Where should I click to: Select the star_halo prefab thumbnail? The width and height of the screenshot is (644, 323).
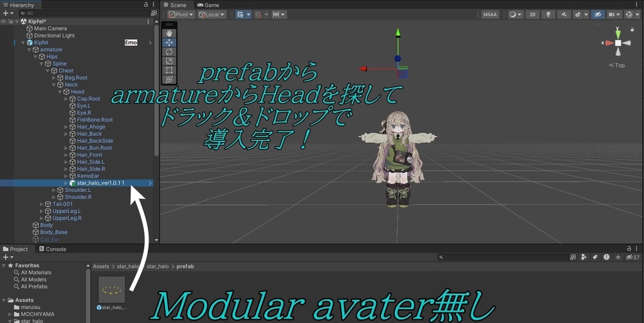112,290
